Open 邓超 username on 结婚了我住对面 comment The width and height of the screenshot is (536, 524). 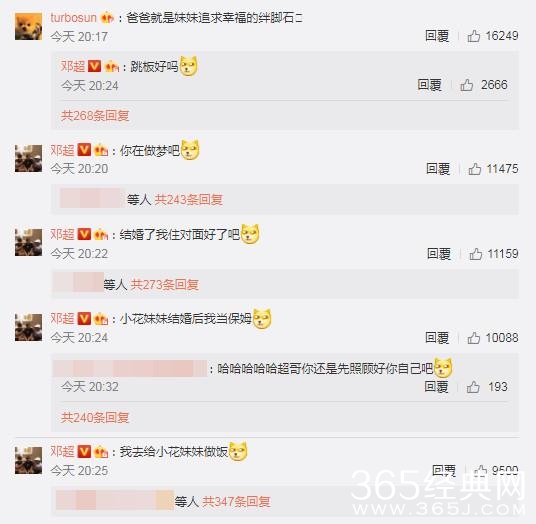tap(62, 234)
